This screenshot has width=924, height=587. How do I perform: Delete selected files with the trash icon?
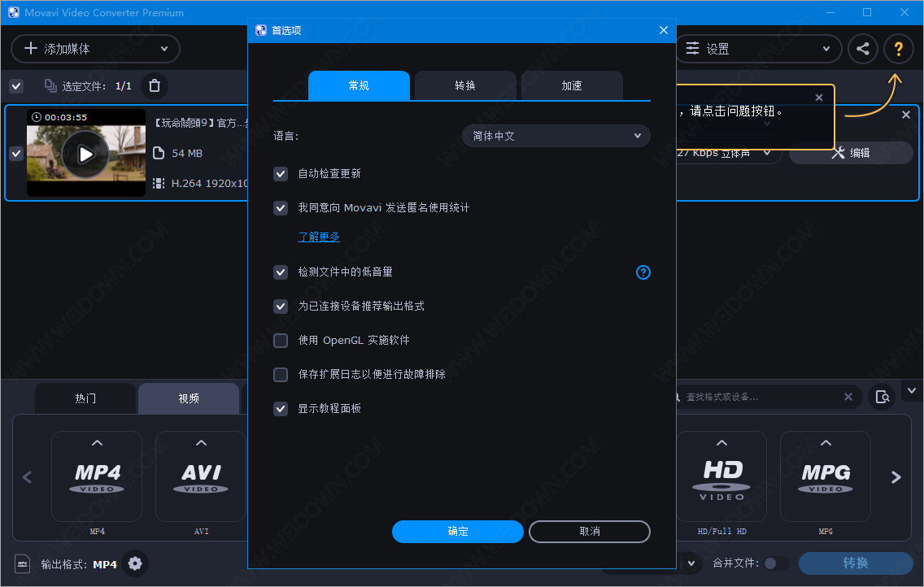coord(155,86)
